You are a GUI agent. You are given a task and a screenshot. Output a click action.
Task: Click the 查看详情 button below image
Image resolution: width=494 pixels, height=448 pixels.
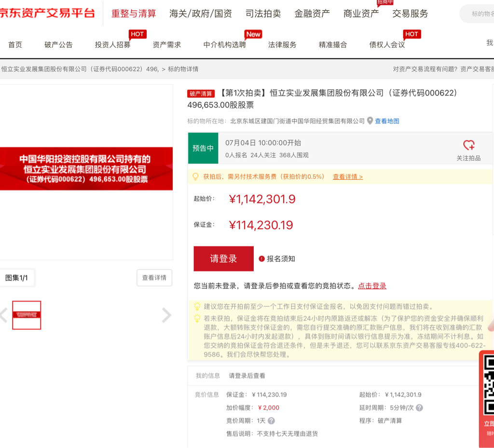(154, 278)
